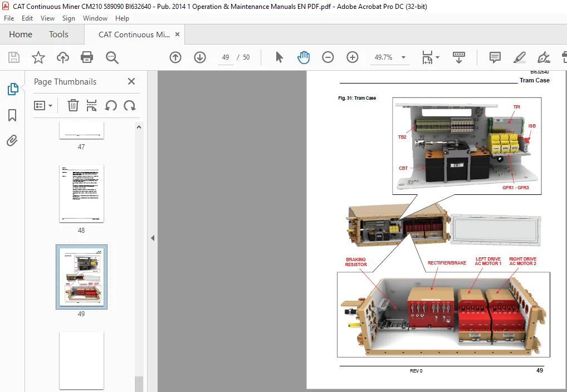Switch to the Home tab
Screen dimensions: 567x392
21,35
